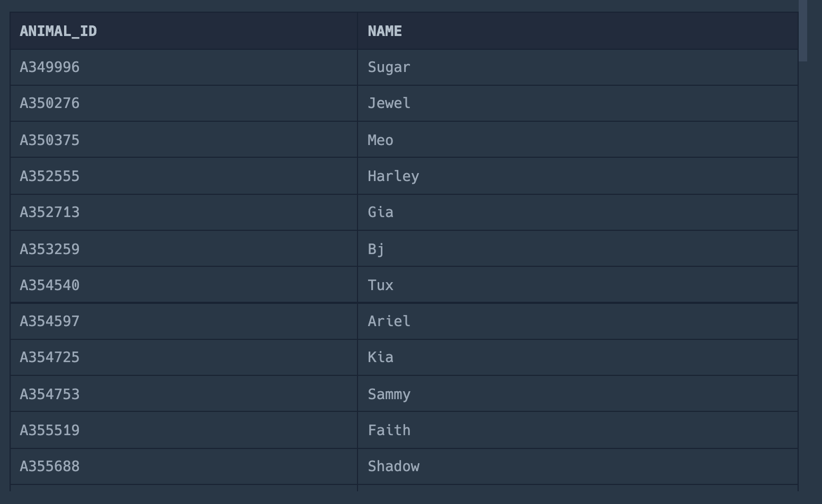
Task: Select the ID cell A354725
Action: pos(50,357)
